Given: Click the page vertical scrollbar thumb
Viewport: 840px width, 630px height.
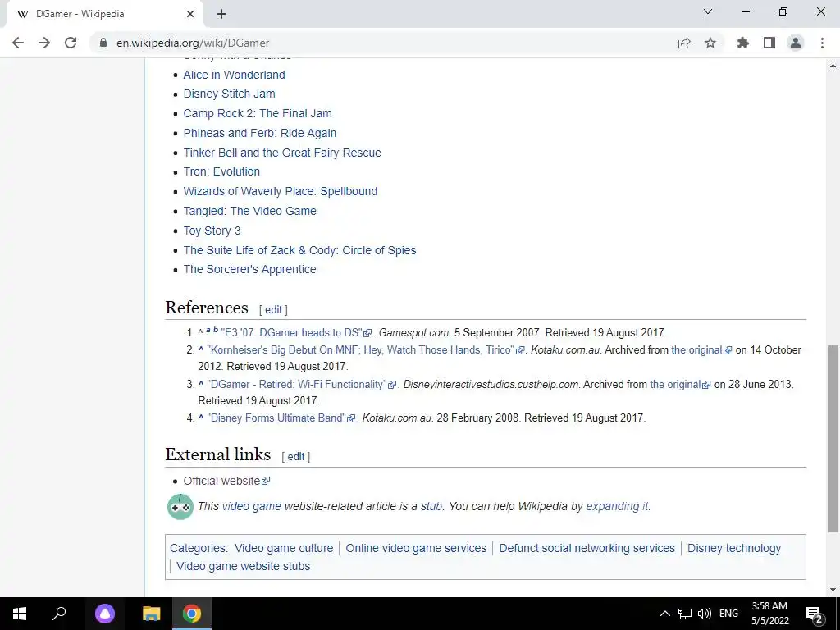Looking at the screenshot, I should click(833, 440).
